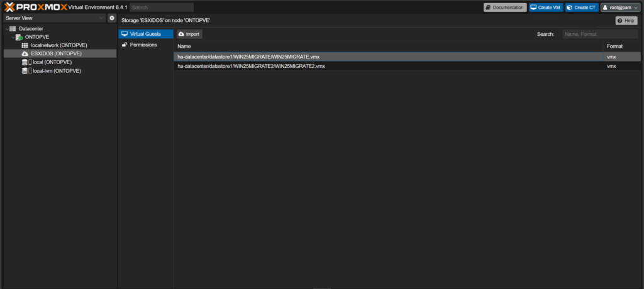The height and width of the screenshot is (289, 644).
Task: Click the Help button
Action: tap(626, 21)
